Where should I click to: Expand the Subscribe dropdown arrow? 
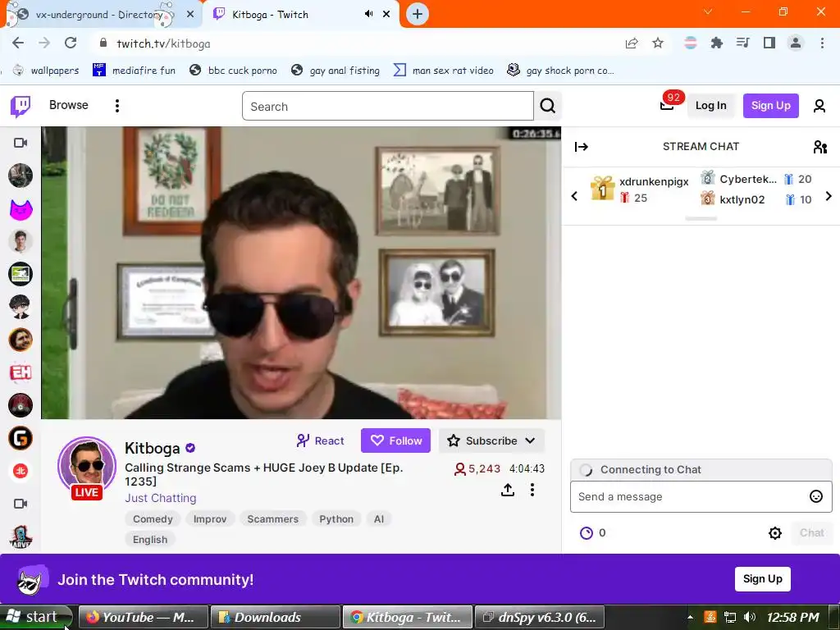pyautogui.click(x=530, y=441)
